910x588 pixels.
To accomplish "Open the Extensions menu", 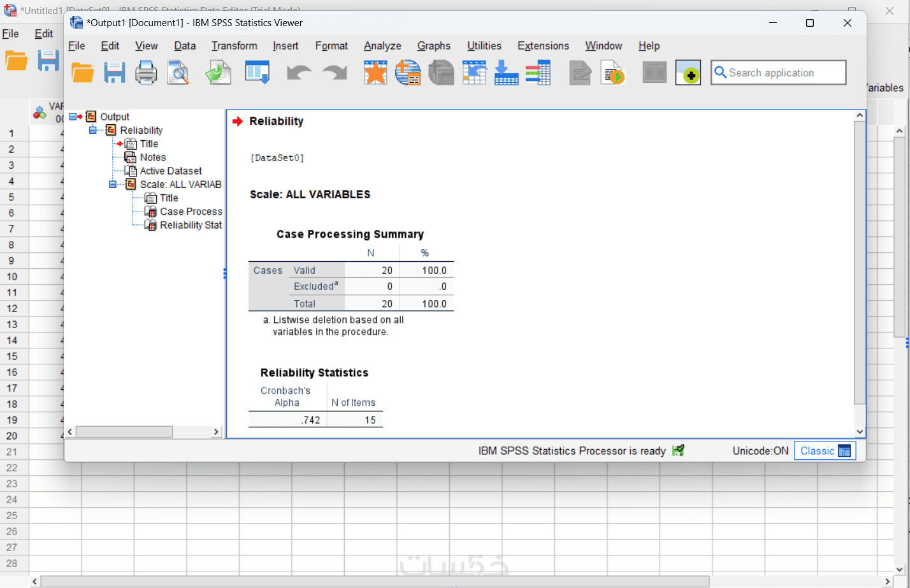I will click(544, 46).
